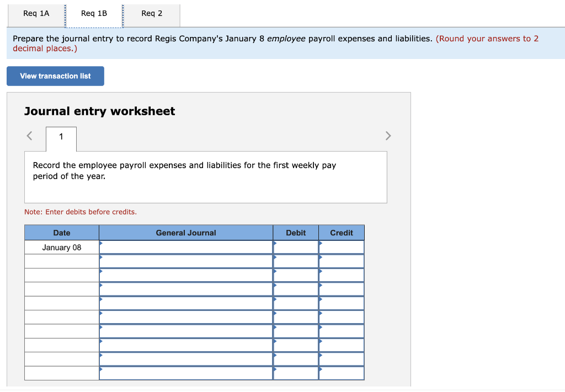Switch to the Req 2 tab

[152, 14]
